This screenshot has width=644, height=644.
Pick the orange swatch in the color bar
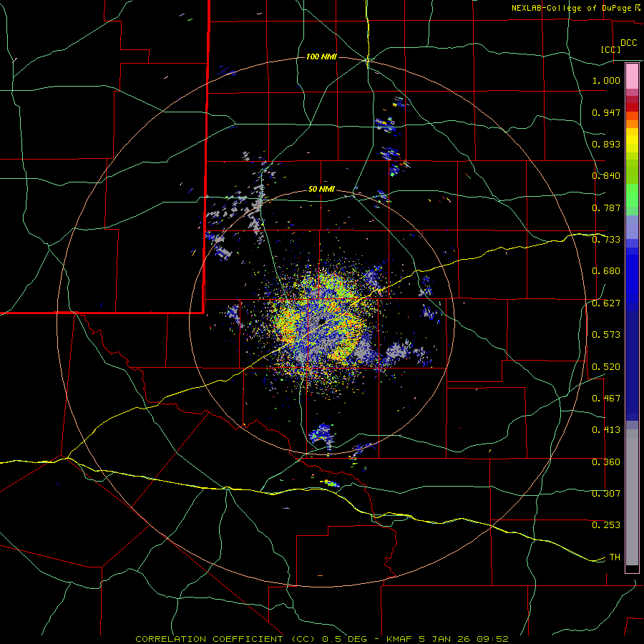pyautogui.click(x=632, y=124)
